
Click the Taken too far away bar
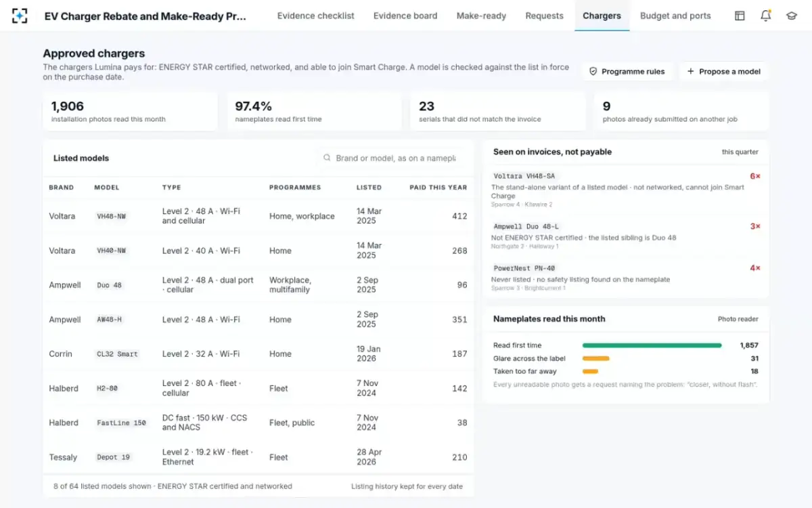[590, 371]
